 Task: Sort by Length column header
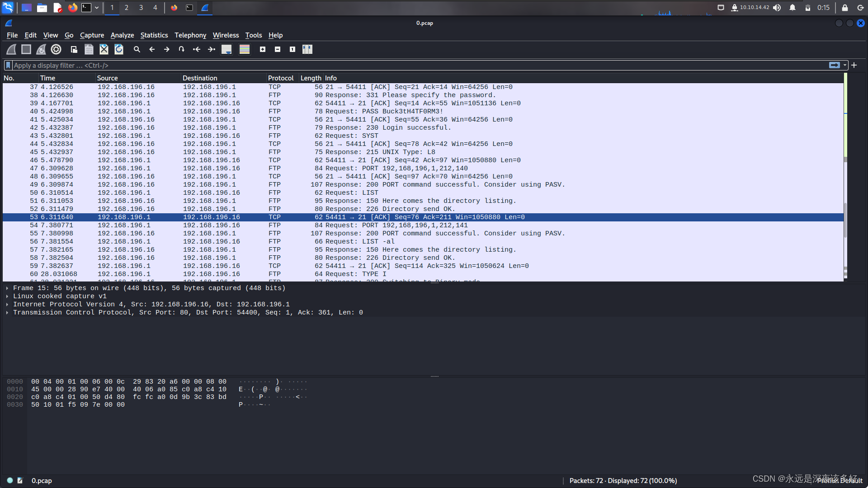pos(311,78)
